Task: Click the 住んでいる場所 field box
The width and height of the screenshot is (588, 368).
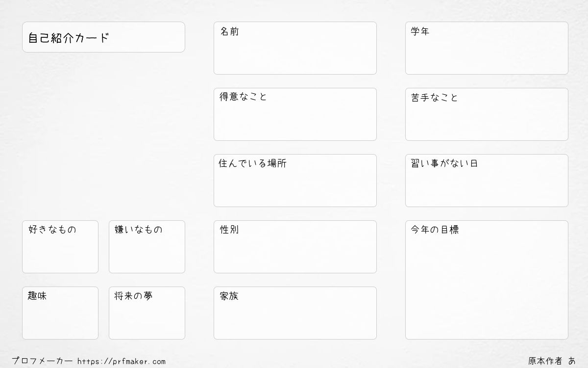Action: point(295,181)
